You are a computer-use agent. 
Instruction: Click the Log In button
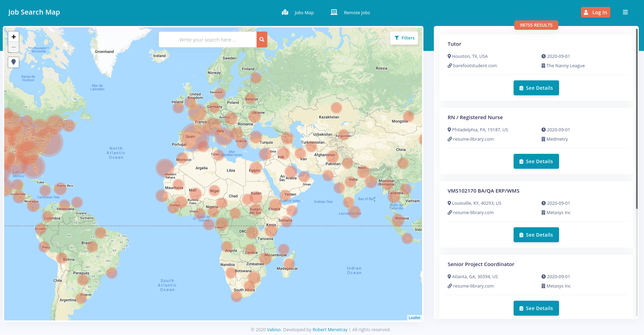pyautogui.click(x=595, y=12)
